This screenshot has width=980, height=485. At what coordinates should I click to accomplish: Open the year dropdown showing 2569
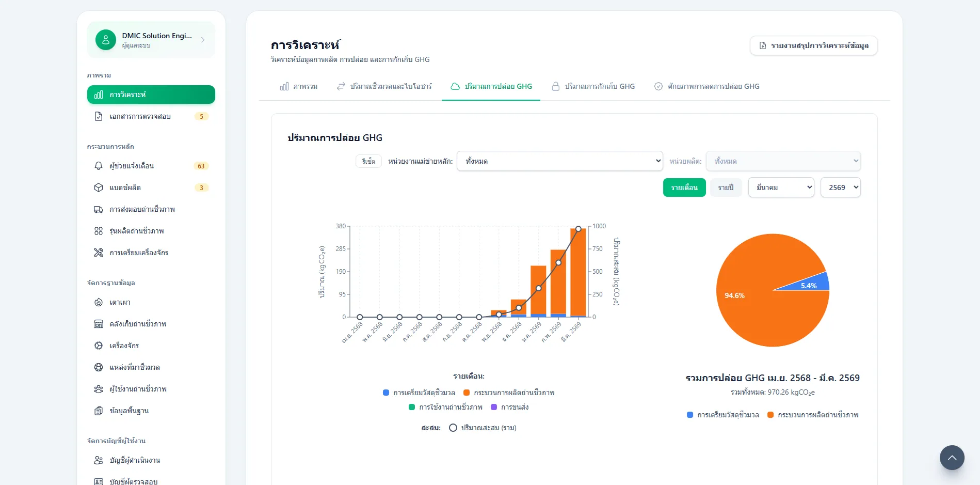coord(841,187)
